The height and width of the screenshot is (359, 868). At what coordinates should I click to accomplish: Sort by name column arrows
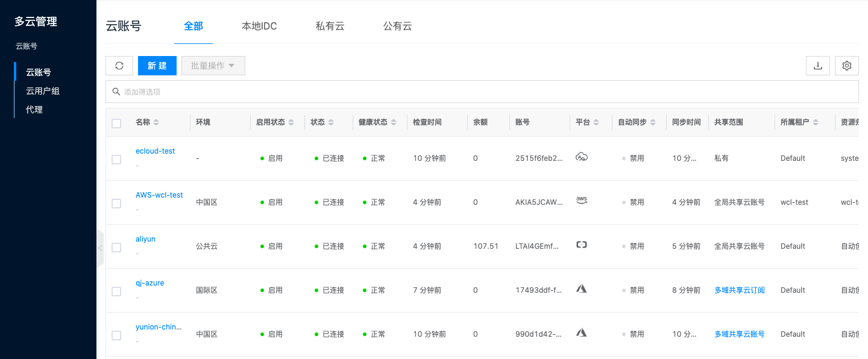pyautogui.click(x=156, y=122)
